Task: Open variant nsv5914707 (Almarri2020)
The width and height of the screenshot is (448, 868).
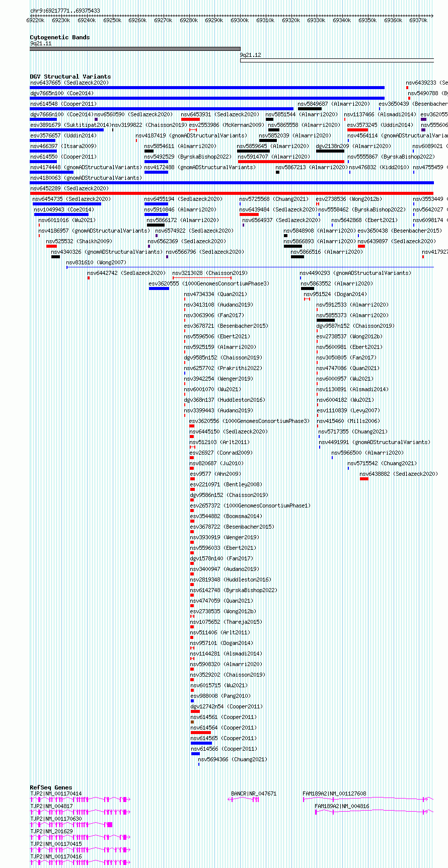Action: pos(274,157)
